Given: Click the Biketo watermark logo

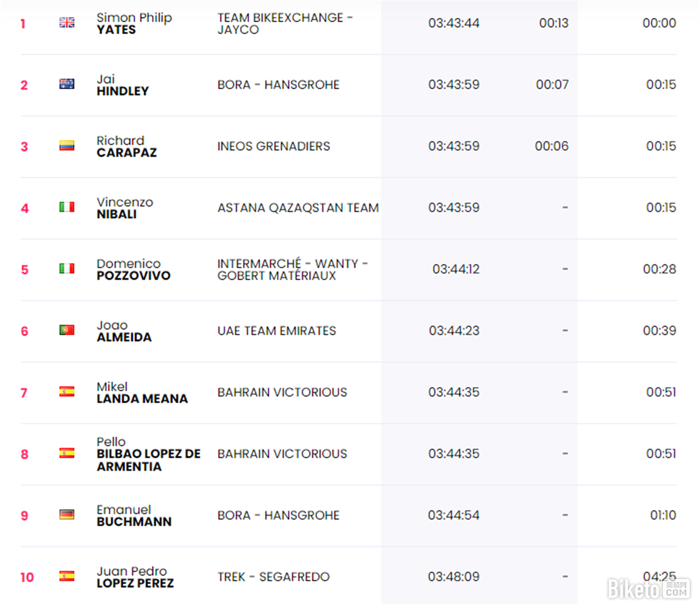Looking at the screenshot, I should tap(649, 589).
